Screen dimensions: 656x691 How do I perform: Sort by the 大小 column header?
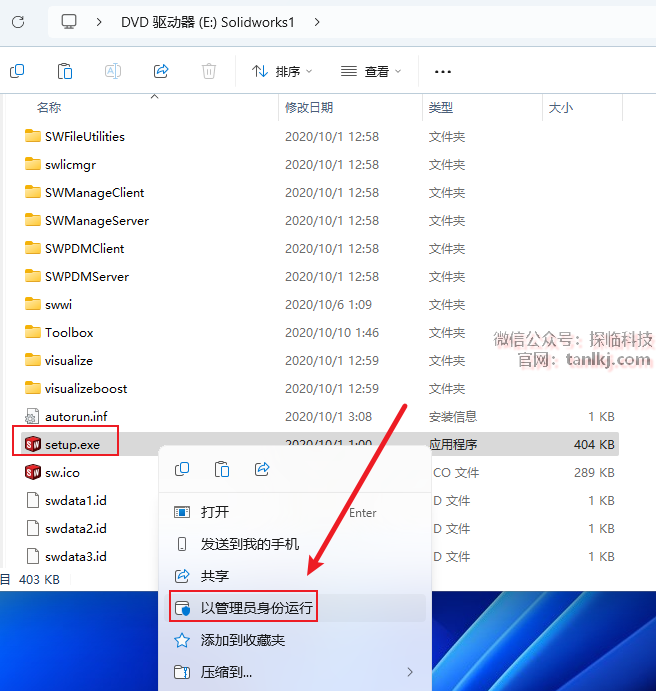coord(560,108)
